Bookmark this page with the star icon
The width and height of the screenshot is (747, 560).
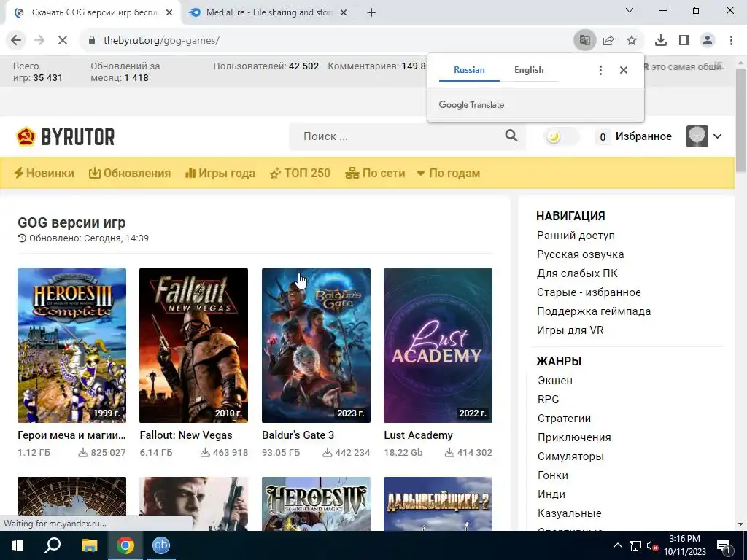click(632, 41)
